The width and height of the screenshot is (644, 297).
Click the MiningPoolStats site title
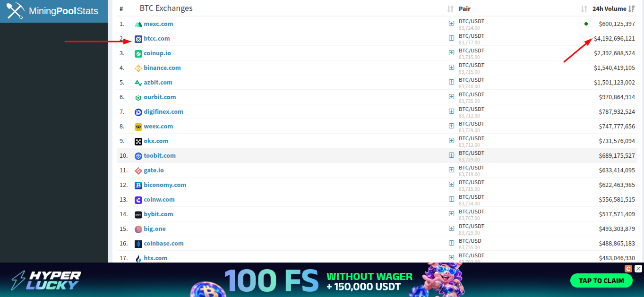(x=64, y=11)
